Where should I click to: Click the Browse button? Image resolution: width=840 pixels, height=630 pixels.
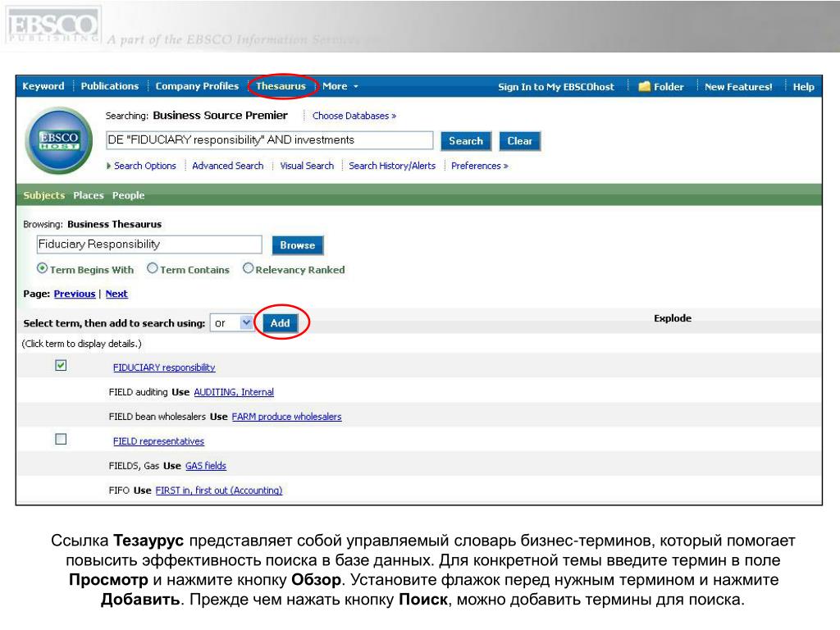click(298, 245)
